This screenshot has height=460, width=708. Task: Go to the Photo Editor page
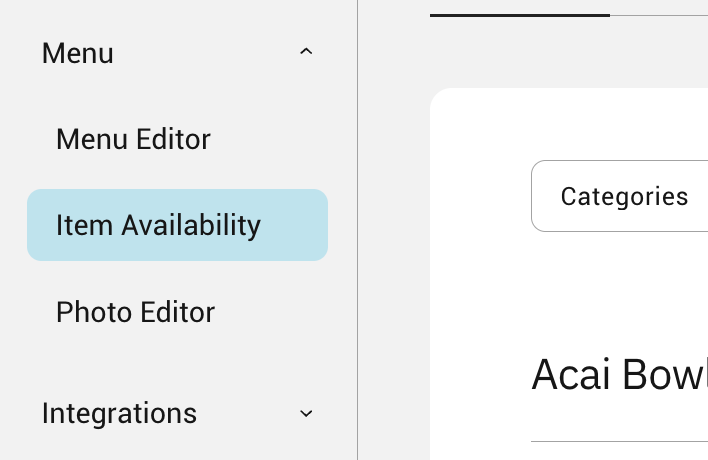tap(135, 312)
